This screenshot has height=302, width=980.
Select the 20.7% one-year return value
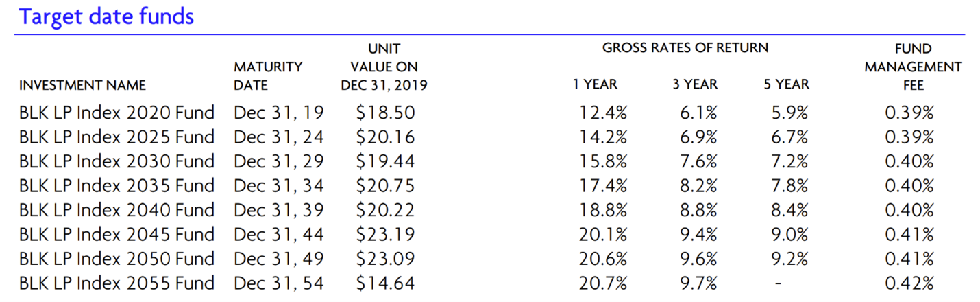[603, 283]
